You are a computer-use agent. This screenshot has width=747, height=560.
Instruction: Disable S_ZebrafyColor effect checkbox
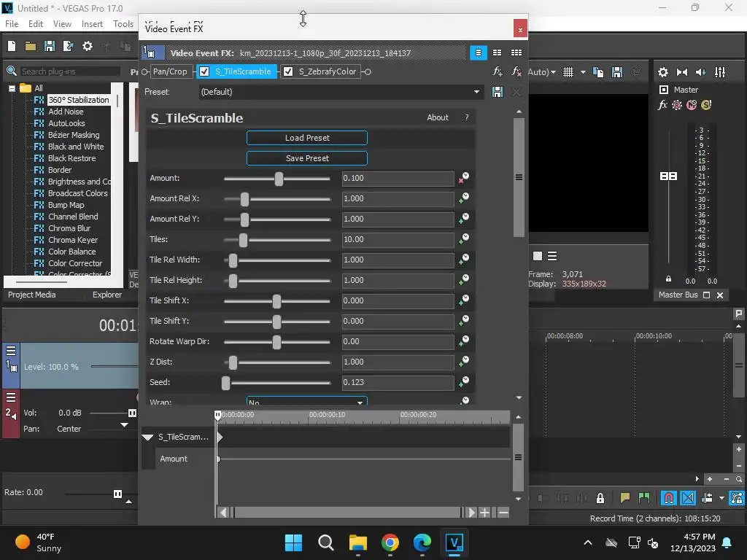(288, 71)
